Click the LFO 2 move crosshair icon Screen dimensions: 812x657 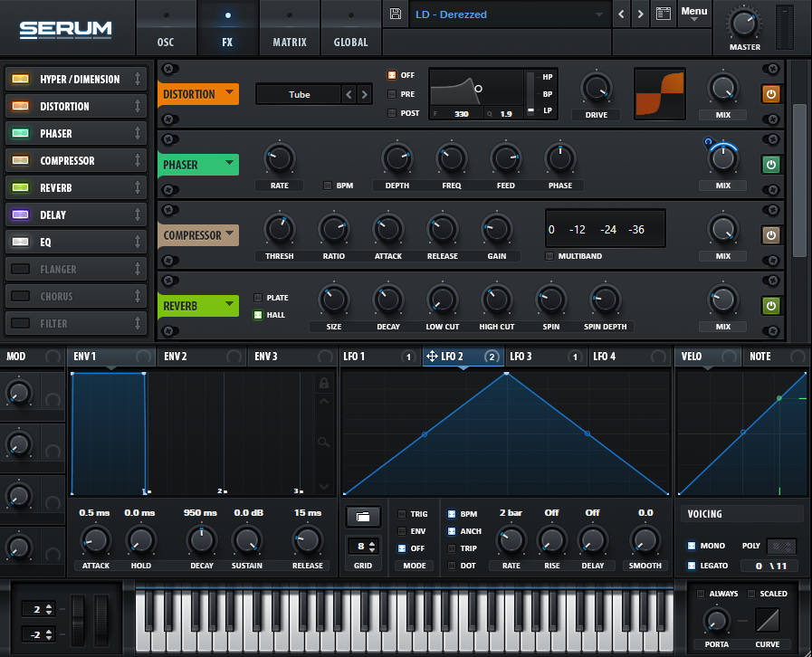click(432, 357)
